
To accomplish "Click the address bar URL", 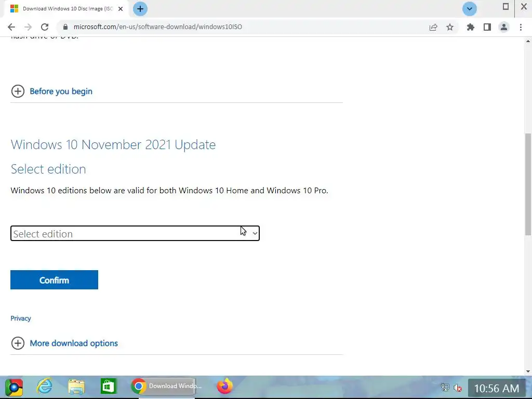I will 158,27.
